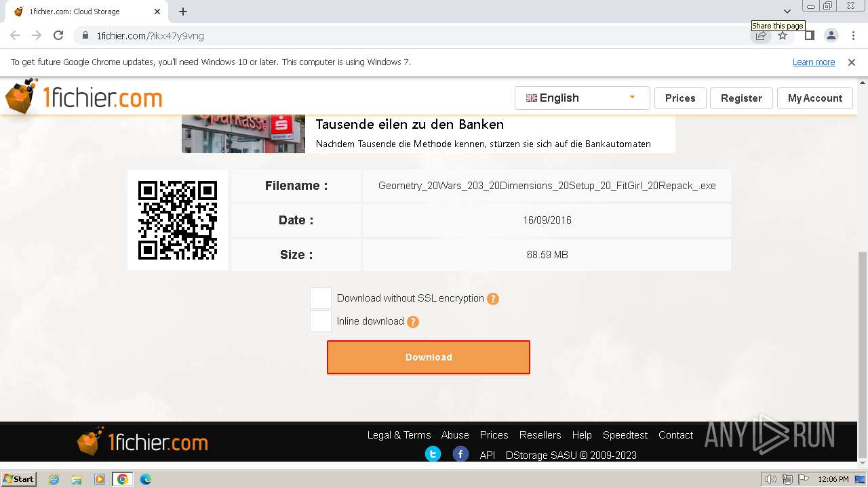Enable Download without SSL encryption checkbox
The width and height of the screenshot is (868, 488).
point(321,298)
